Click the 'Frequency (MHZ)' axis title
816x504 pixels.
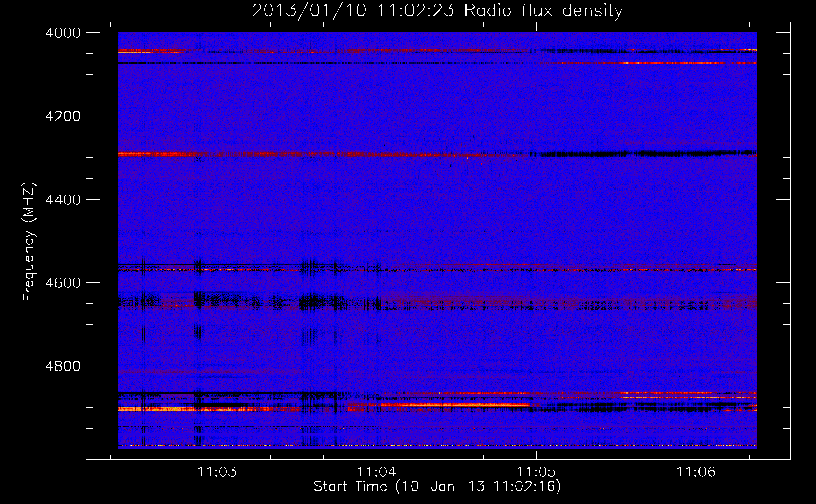(29, 241)
